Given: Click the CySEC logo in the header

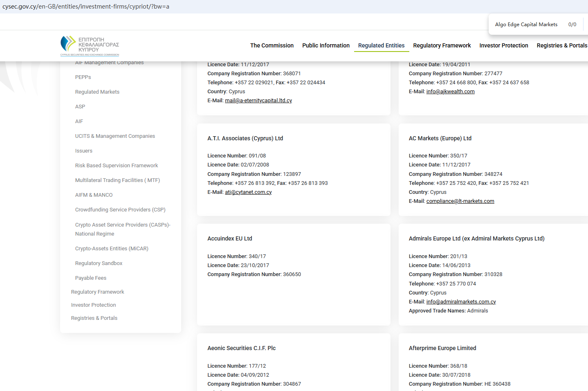Looking at the screenshot, I should click(x=90, y=45).
